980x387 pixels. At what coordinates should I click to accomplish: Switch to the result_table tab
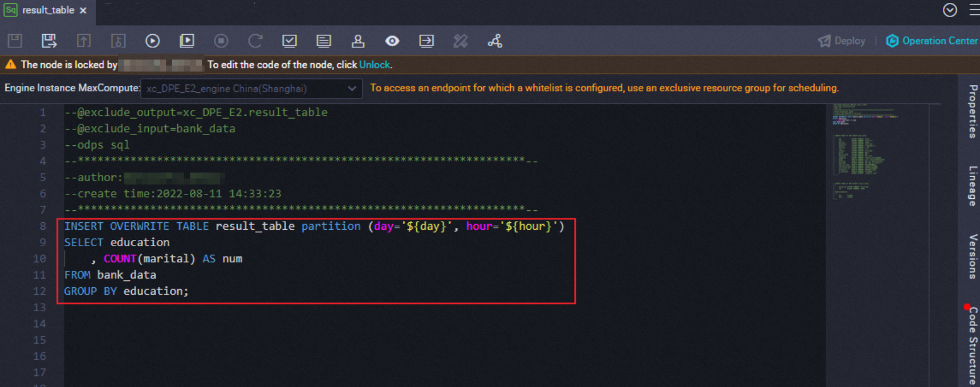click(x=48, y=10)
